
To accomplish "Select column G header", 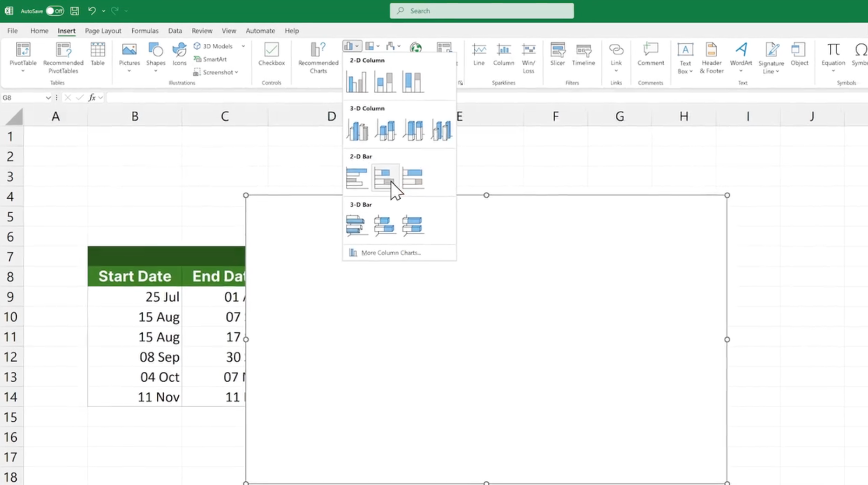I will click(619, 116).
